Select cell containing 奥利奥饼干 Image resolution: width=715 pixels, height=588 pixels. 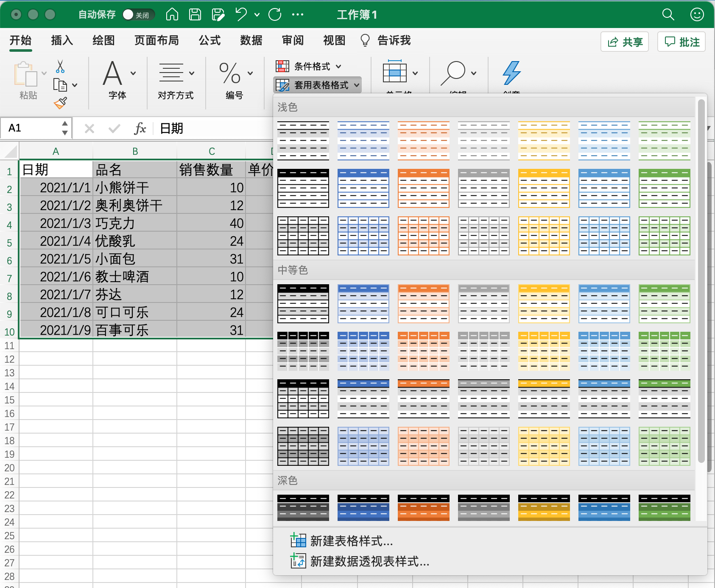[135, 205]
